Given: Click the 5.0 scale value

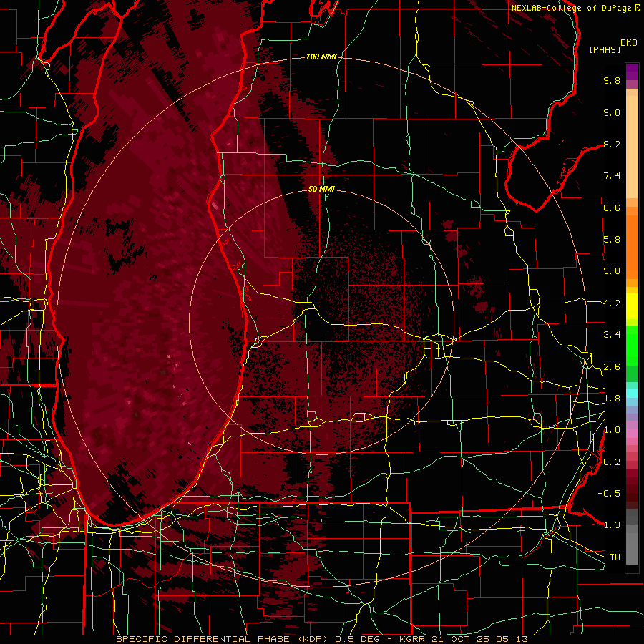Looking at the screenshot, I should pyautogui.click(x=612, y=271).
